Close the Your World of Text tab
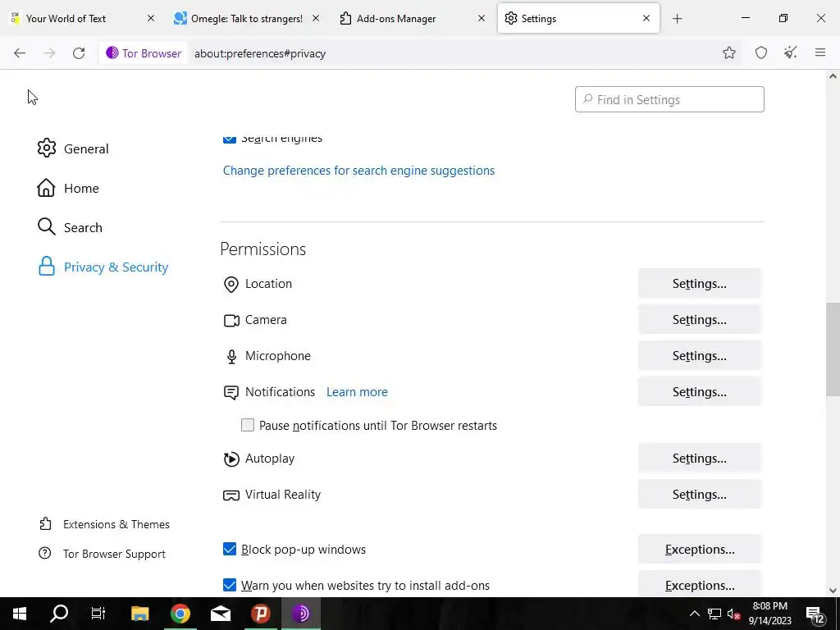 click(151, 18)
